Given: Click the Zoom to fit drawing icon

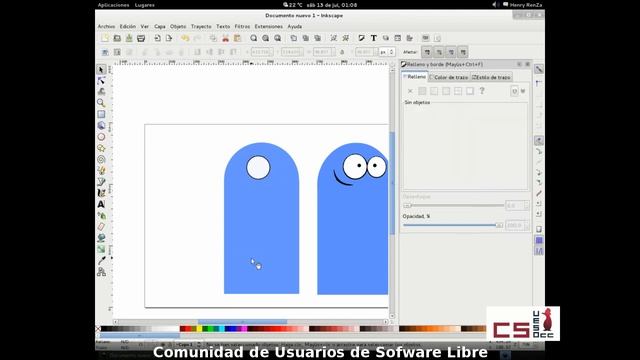Looking at the screenshot, I should [266, 38].
